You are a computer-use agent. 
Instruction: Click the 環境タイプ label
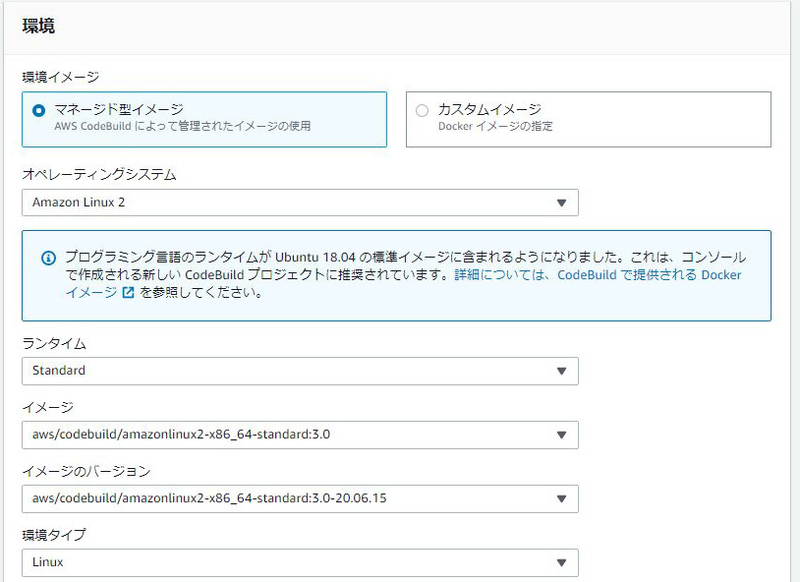54,535
